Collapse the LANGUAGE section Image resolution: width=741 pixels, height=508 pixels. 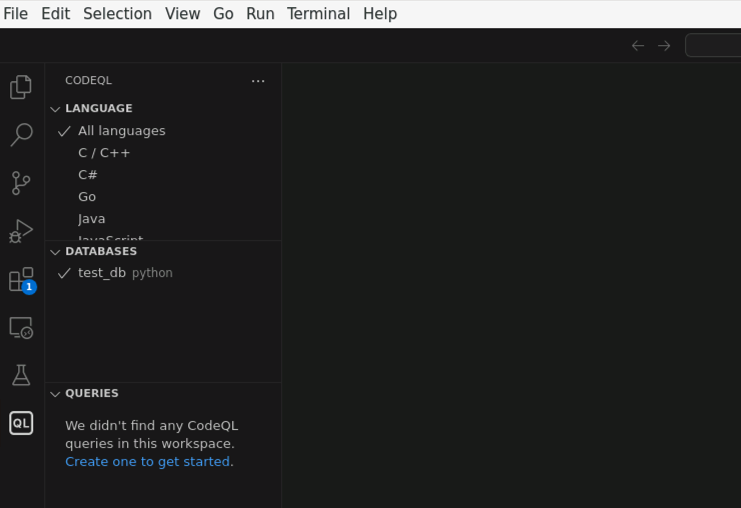coord(164,108)
